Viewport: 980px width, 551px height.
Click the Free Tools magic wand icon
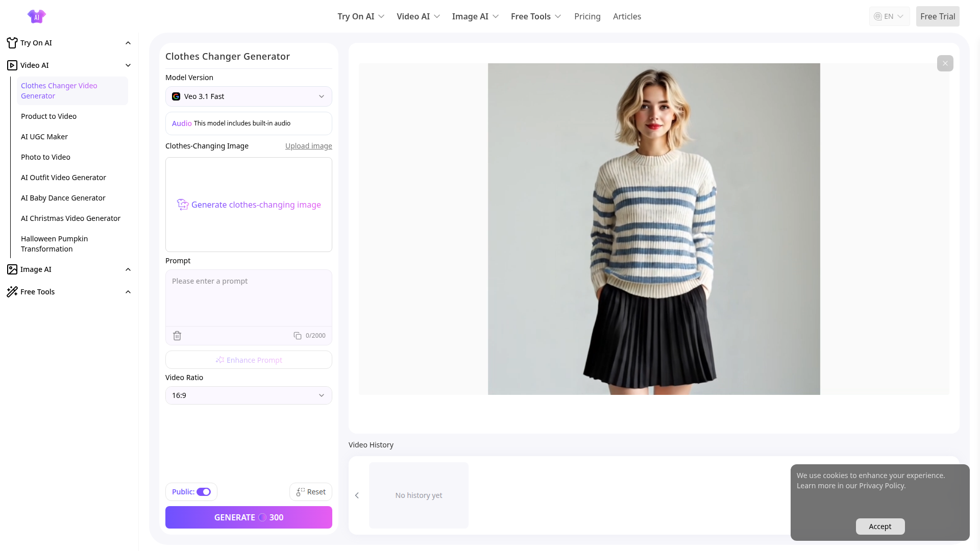[x=12, y=292]
